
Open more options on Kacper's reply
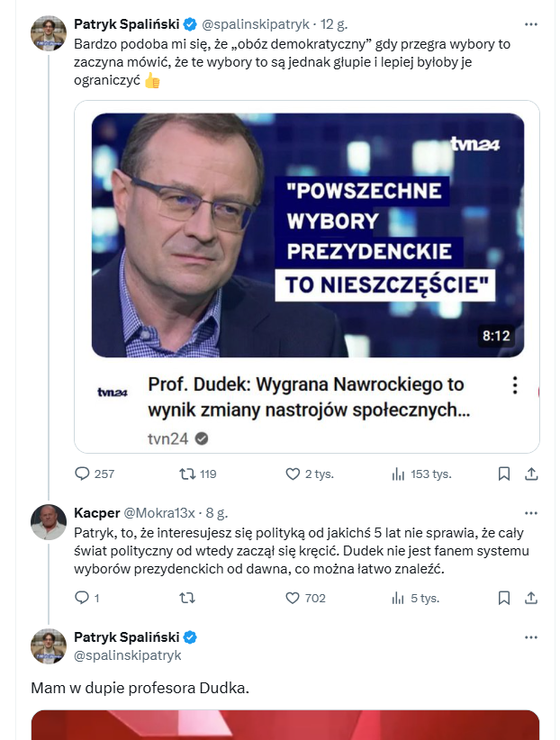coord(531,512)
